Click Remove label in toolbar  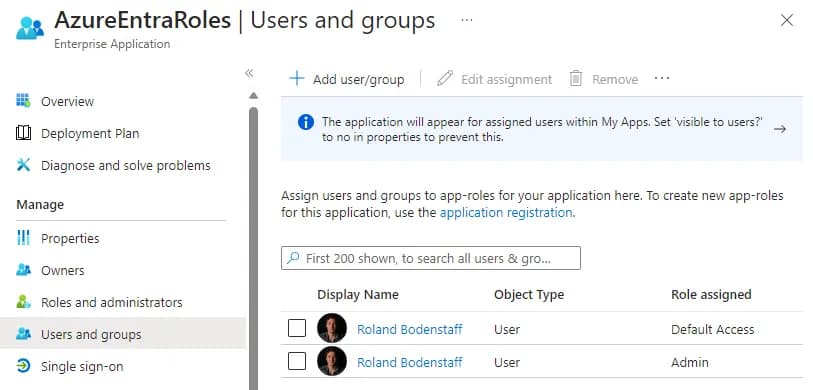[x=615, y=79]
